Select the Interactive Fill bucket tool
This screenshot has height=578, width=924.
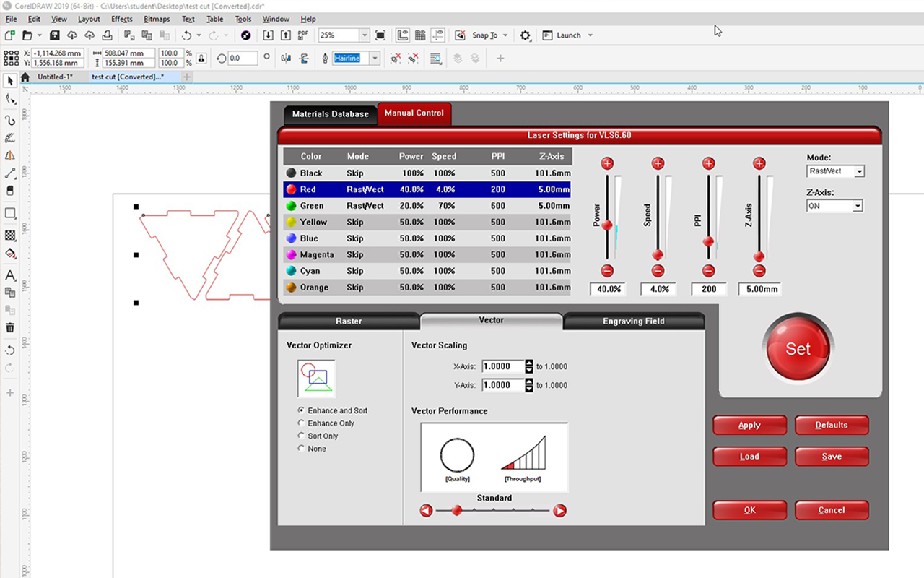click(x=10, y=254)
